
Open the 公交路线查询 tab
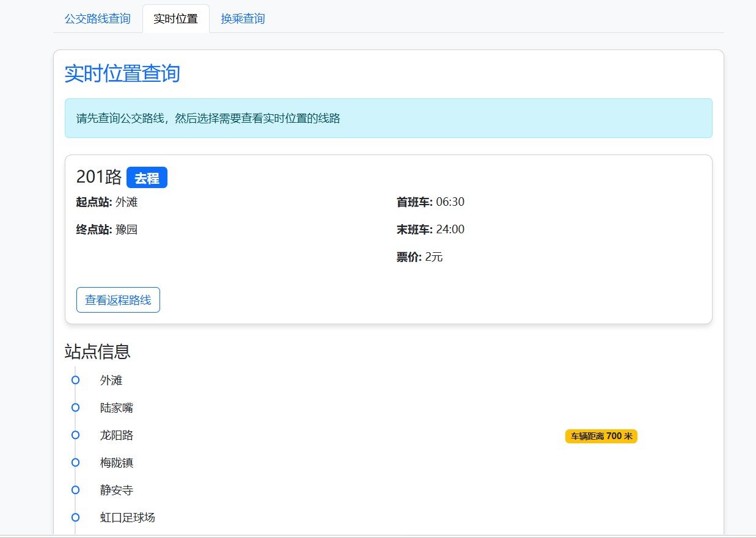point(98,19)
